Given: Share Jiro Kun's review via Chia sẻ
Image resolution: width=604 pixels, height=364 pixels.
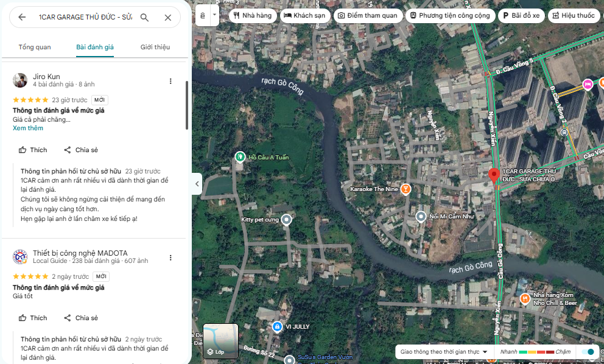Looking at the screenshot, I should 81,150.
